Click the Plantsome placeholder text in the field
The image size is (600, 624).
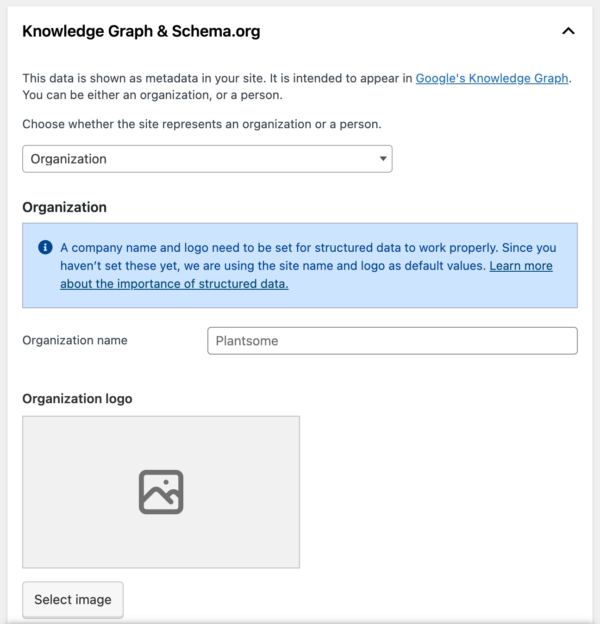[247, 341]
